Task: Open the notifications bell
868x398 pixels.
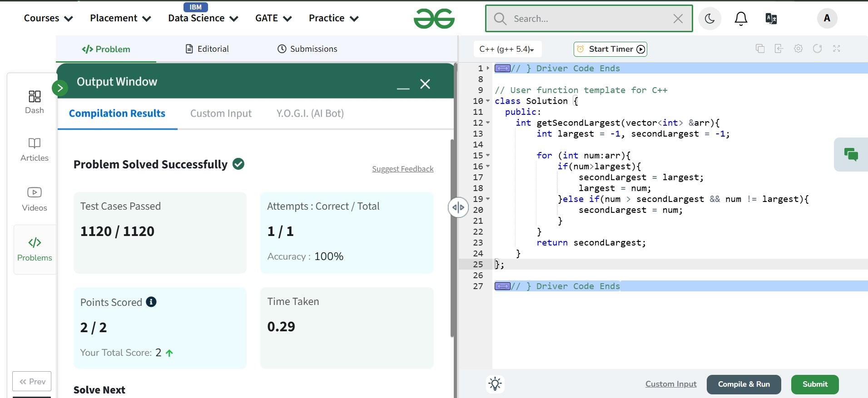Action: pos(741,19)
